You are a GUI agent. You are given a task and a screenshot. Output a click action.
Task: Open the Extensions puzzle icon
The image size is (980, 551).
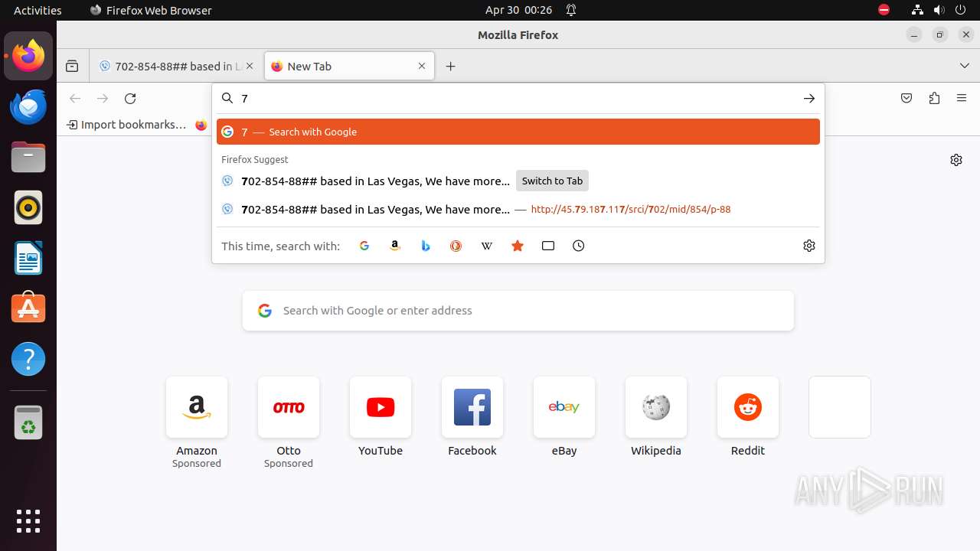click(x=934, y=99)
